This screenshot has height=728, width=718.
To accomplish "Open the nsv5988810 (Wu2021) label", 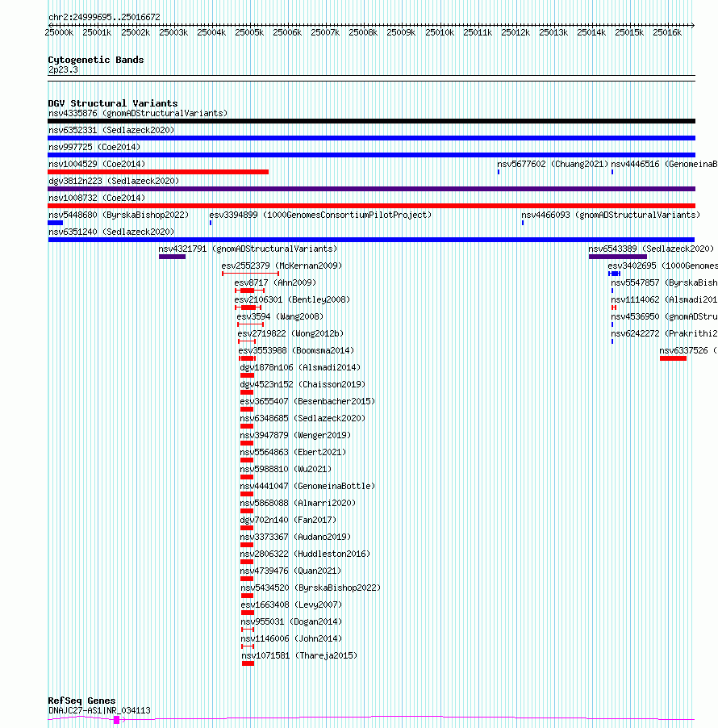I will [x=286, y=469].
